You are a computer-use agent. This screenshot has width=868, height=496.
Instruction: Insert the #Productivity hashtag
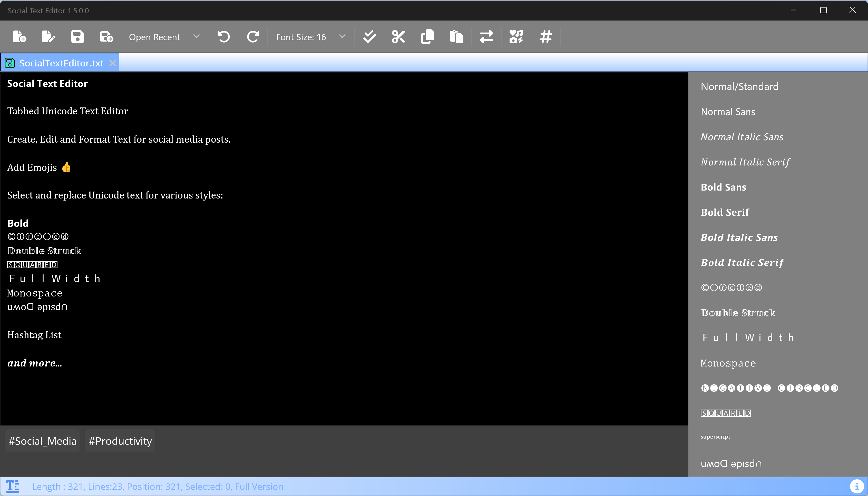click(120, 440)
